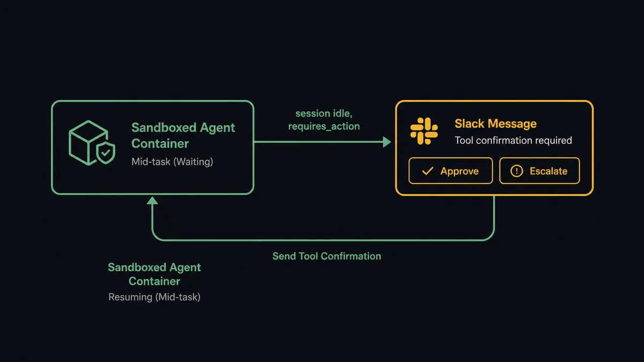The width and height of the screenshot is (644, 362).
Task: Click the checkmark icon inside Approve
Action: point(428,171)
